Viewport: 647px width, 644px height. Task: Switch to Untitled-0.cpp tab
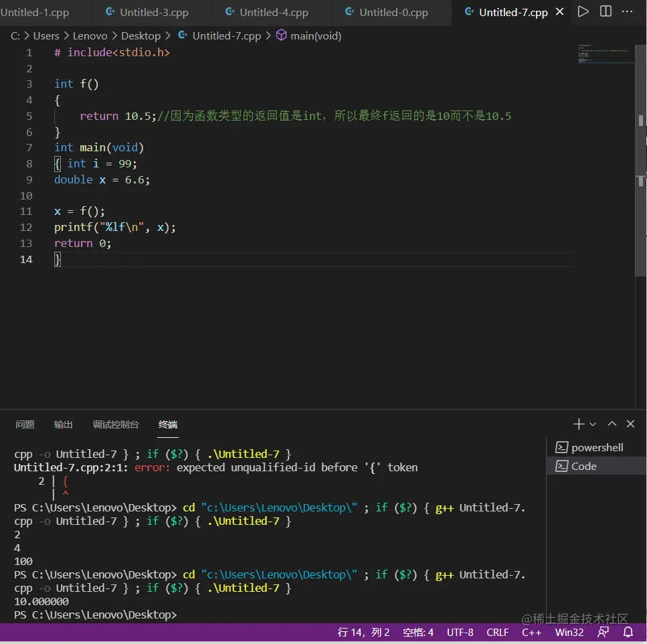pyautogui.click(x=392, y=12)
